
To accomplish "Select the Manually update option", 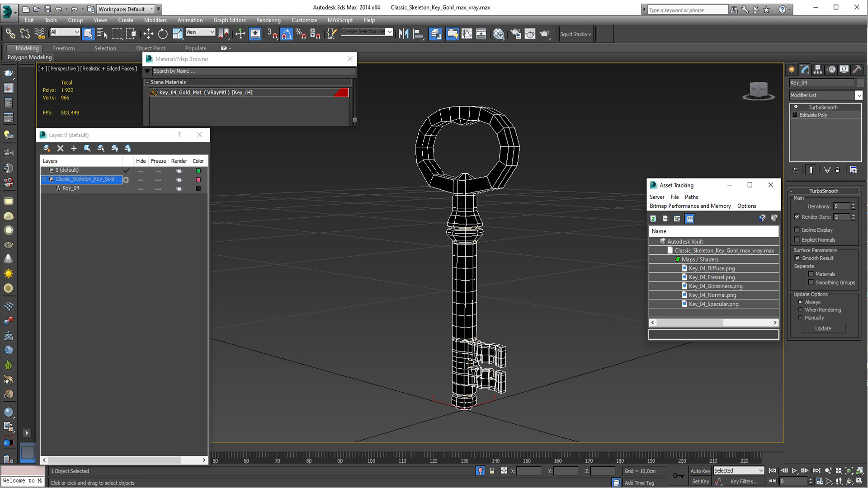I will pyautogui.click(x=800, y=317).
